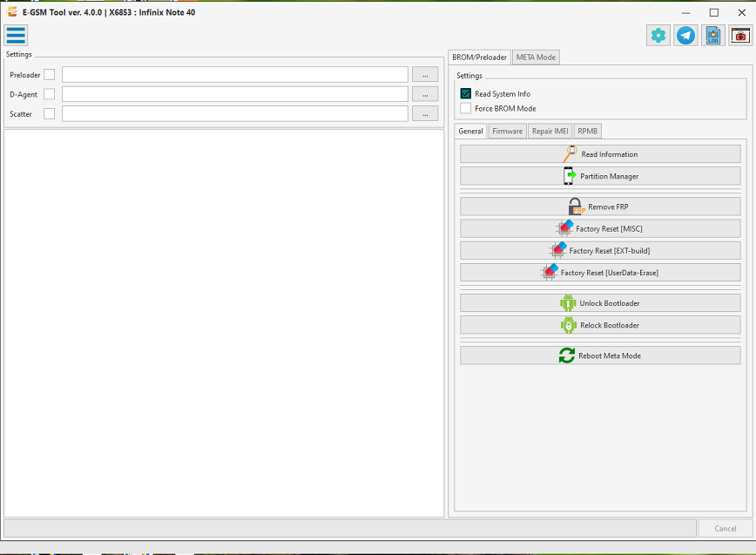
Task: Click Remove FRP button
Action: pyautogui.click(x=600, y=206)
